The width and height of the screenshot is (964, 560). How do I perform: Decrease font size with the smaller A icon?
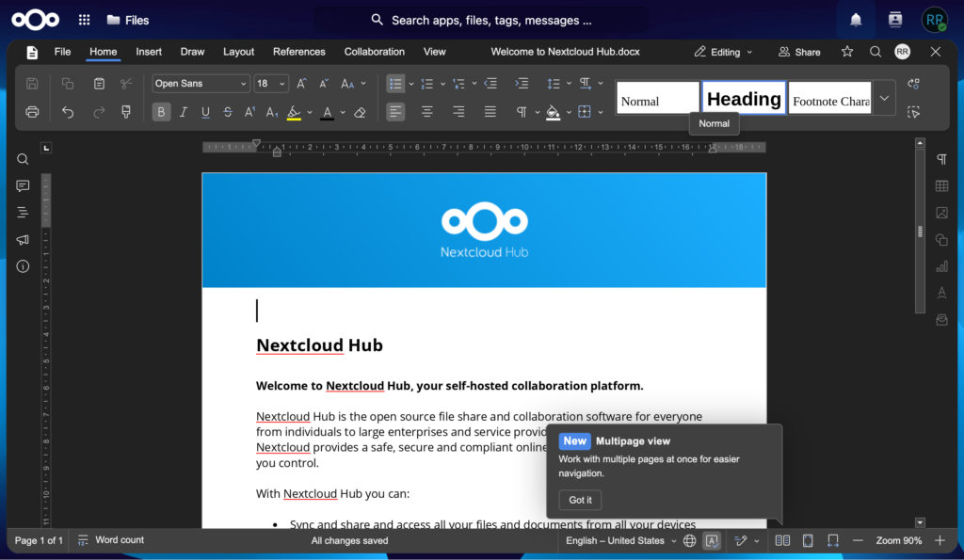[324, 84]
